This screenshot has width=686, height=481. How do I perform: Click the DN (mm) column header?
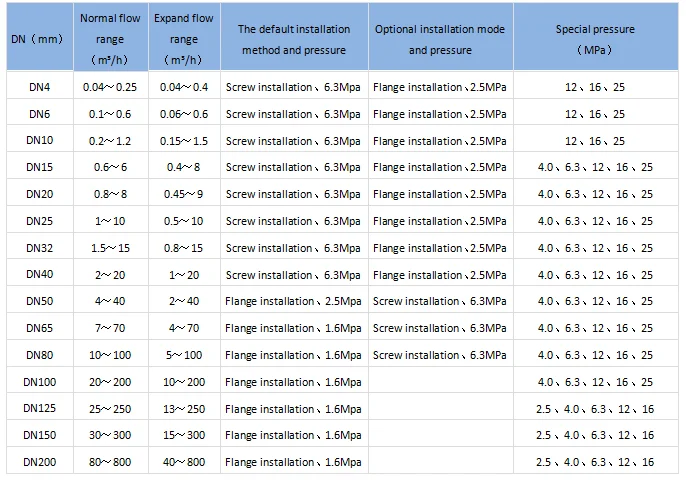[40, 39]
